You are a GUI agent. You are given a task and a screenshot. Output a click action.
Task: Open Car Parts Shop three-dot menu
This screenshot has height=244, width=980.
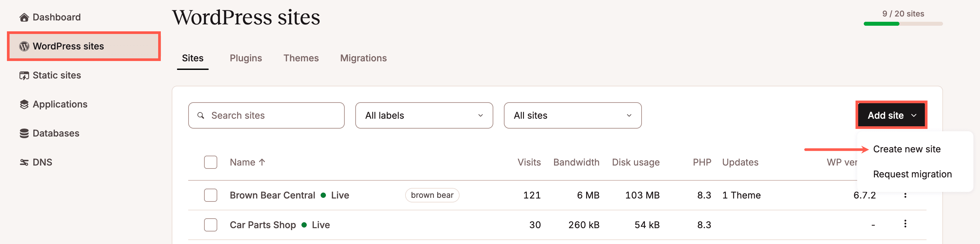click(905, 224)
